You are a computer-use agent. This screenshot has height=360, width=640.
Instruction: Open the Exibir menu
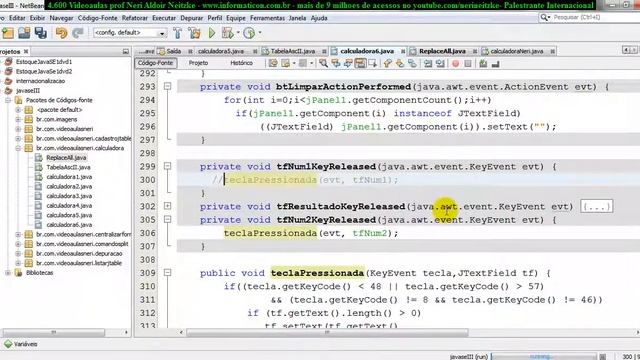[x=37, y=18]
